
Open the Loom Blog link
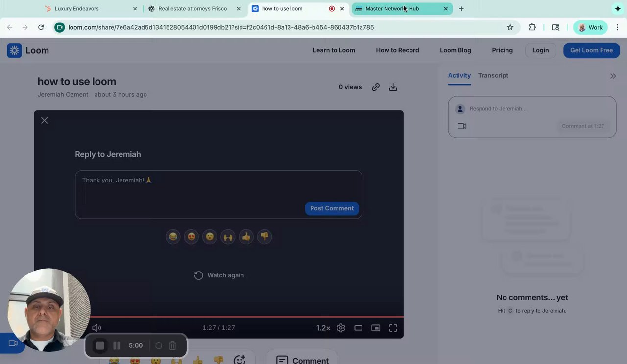(455, 50)
